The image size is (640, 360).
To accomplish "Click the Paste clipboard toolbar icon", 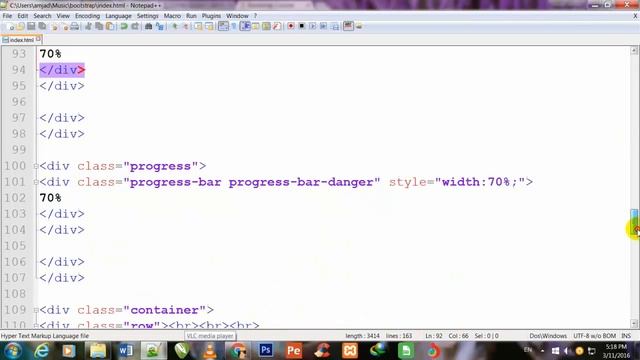I will 110,27.
